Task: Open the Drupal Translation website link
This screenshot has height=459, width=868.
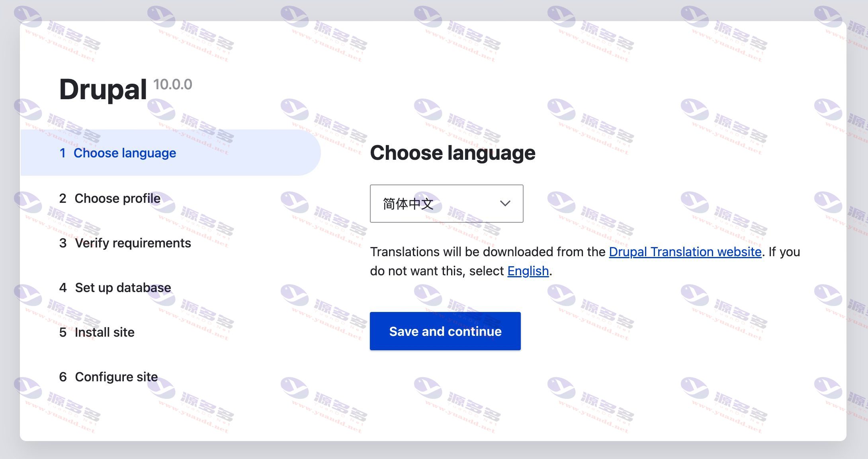Action: [x=685, y=252]
